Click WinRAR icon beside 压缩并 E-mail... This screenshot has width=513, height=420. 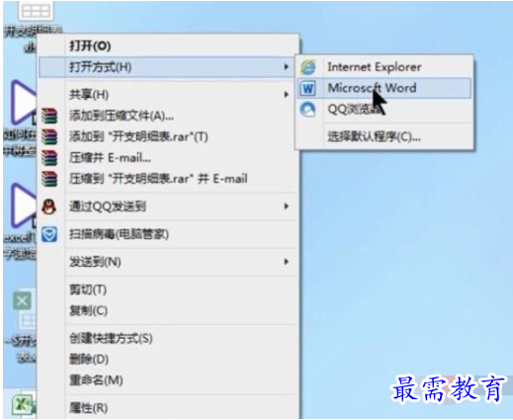[49, 158]
